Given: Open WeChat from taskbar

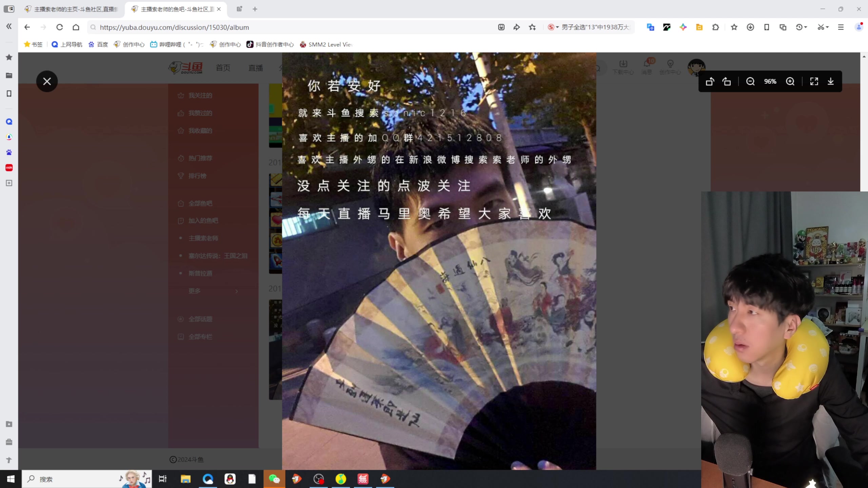Looking at the screenshot, I should pyautogui.click(x=274, y=479).
